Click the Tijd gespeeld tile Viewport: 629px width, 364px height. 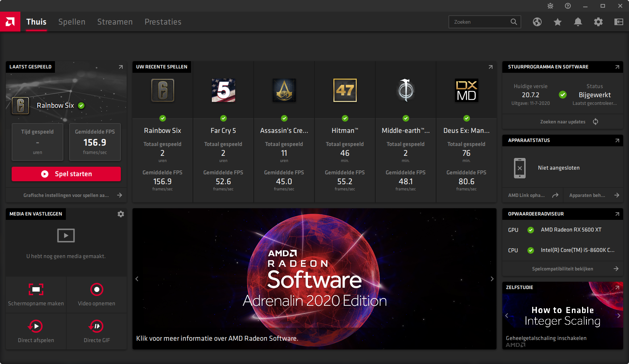[x=37, y=142]
